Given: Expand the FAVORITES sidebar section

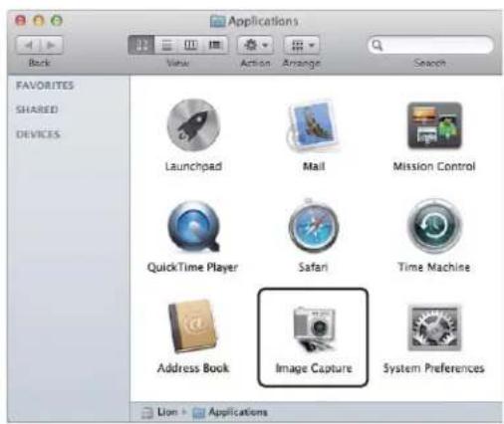Looking at the screenshot, I should click(x=45, y=86).
